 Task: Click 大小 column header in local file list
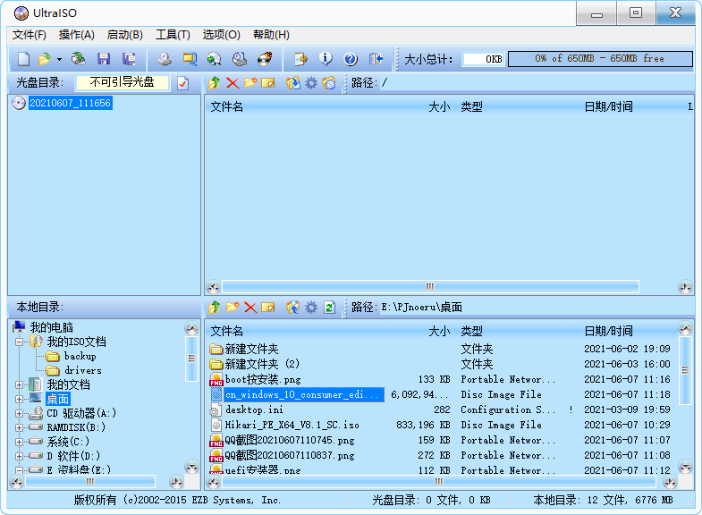coord(439,331)
